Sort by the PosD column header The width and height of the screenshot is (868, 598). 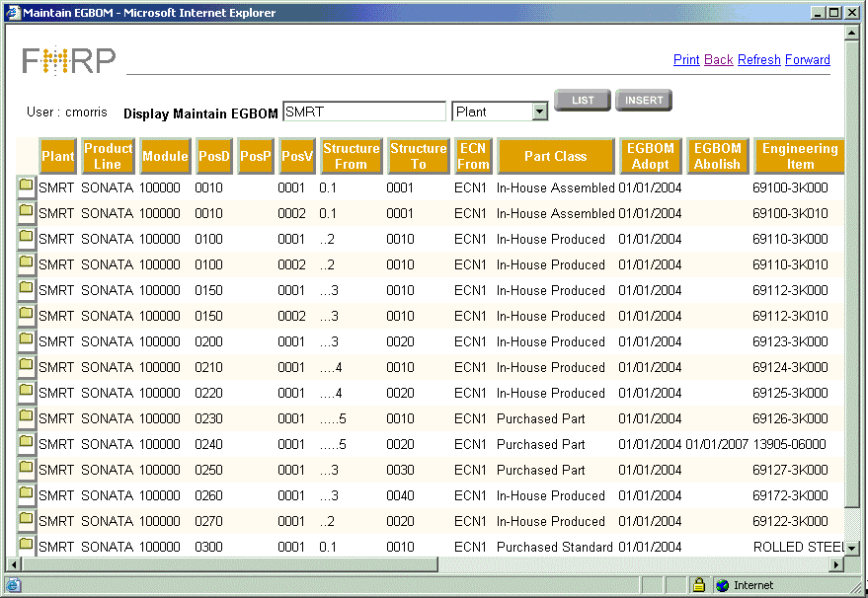pos(214,156)
